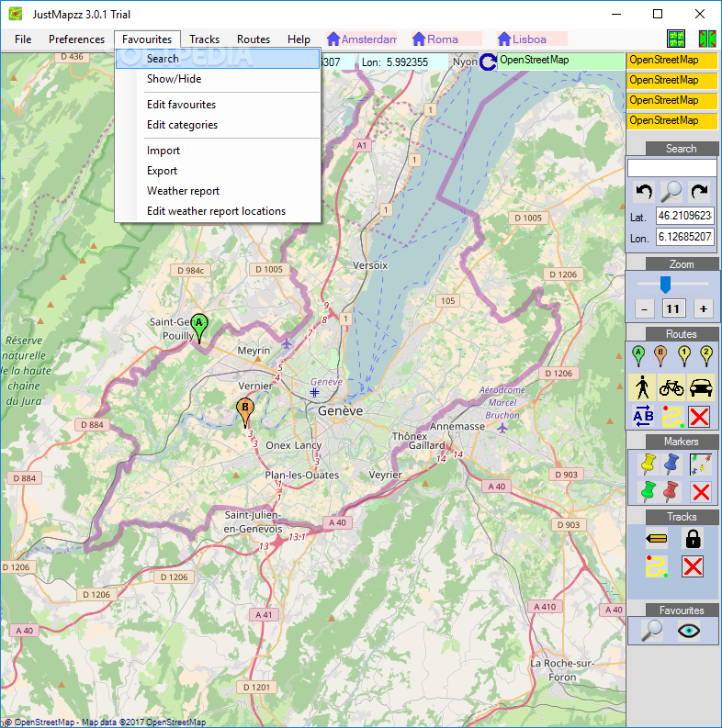Open green OpenStreetMap map source dropdown
722x728 pixels.
pyautogui.click(x=560, y=61)
